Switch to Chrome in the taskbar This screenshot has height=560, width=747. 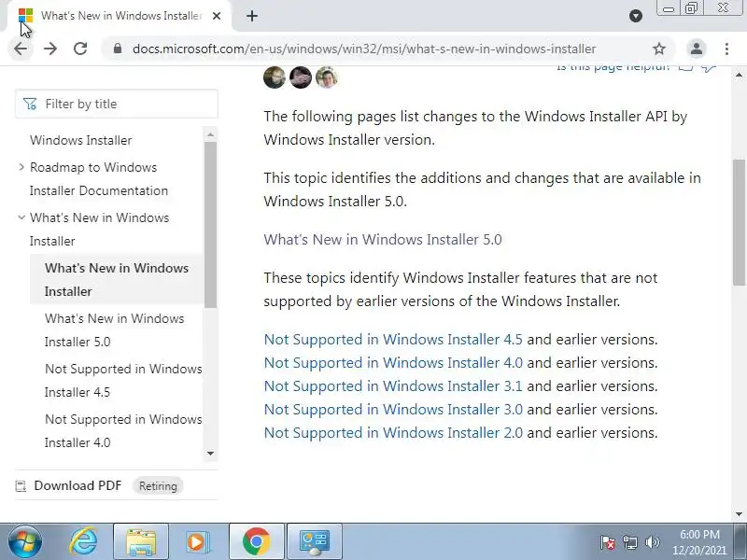point(256,542)
